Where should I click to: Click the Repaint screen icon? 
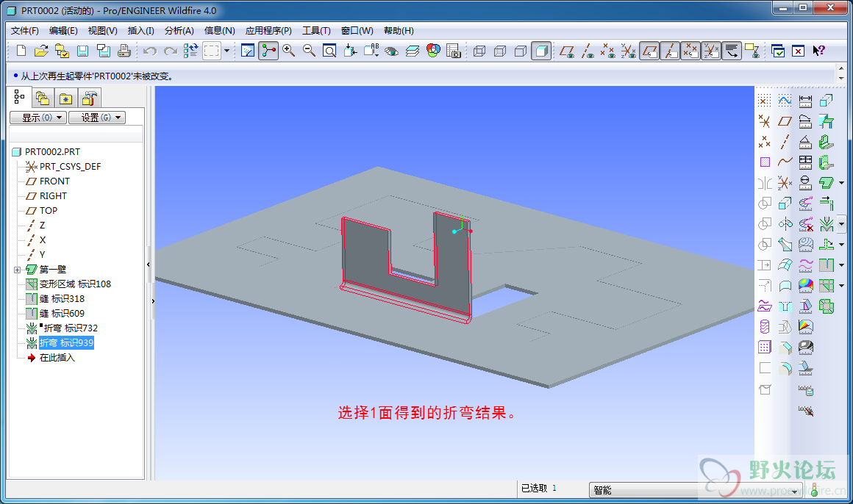[x=248, y=51]
